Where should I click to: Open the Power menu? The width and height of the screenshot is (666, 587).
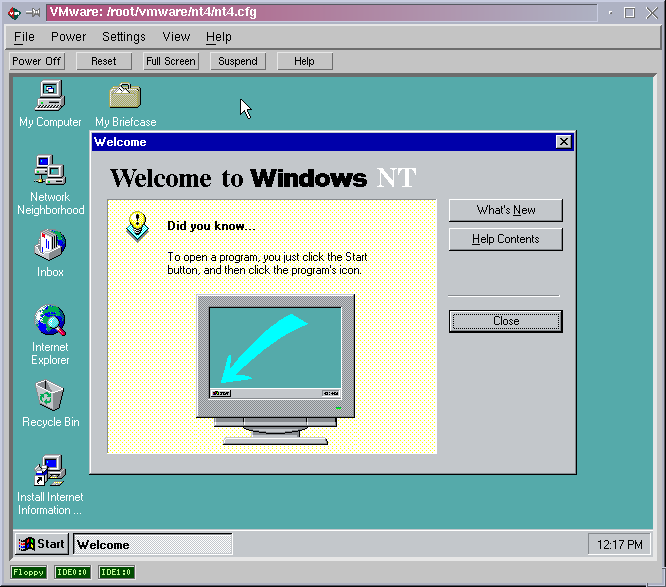pyautogui.click(x=69, y=37)
